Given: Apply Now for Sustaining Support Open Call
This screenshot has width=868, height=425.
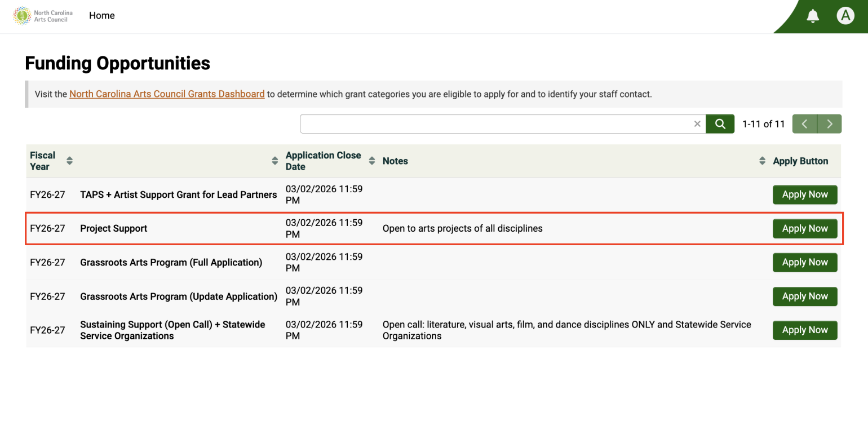Looking at the screenshot, I should (805, 330).
